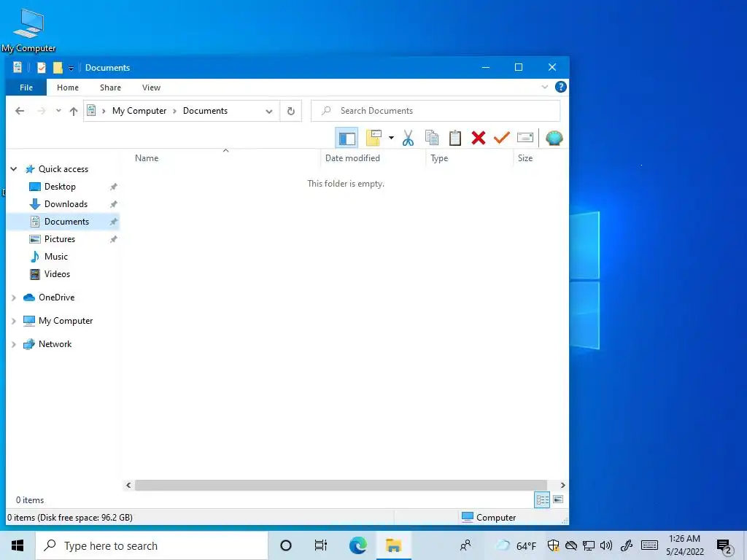Click the volume speaker tray icon
Viewport: 747px width, 560px height.
coord(606,545)
